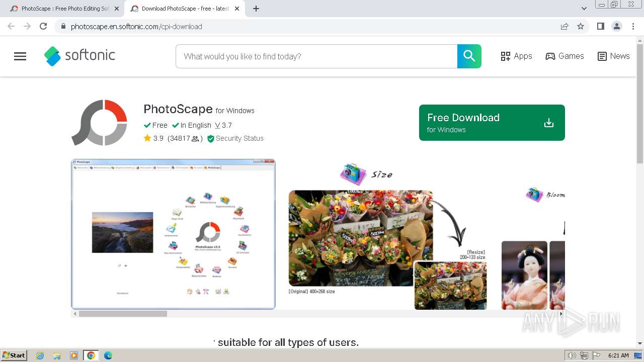Close the first PhotoScape browser tab
The height and width of the screenshot is (362, 644).
click(117, 9)
